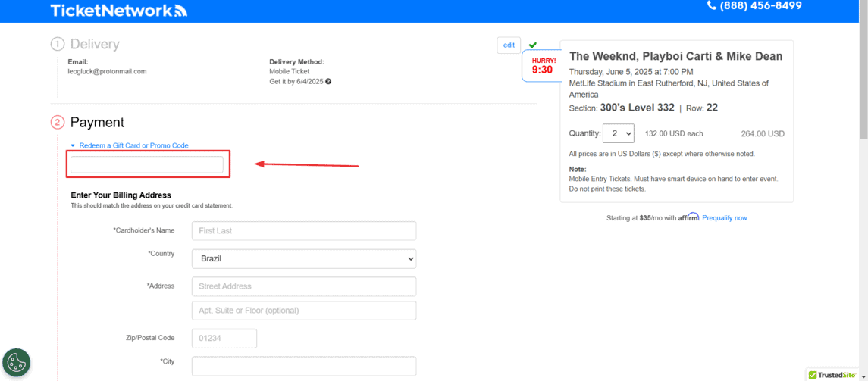Click the event title The Weeknd, Playboi Carti & Mike Dean

pyautogui.click(x=676, y=56)
